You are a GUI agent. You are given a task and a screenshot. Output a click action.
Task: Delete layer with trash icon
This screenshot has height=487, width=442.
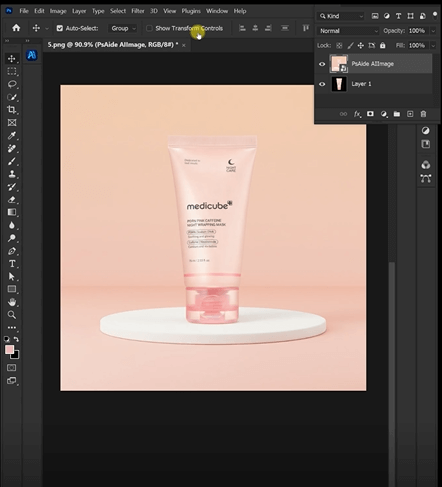pyautogui.click(x=423, y=114)
